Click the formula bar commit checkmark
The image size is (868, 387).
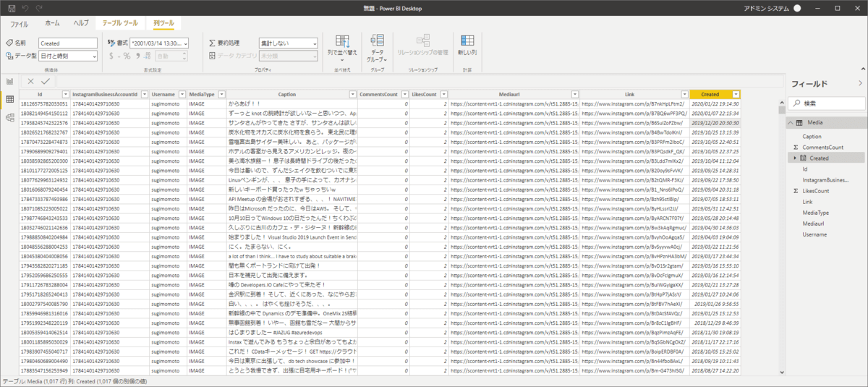(x=46, y=82)
